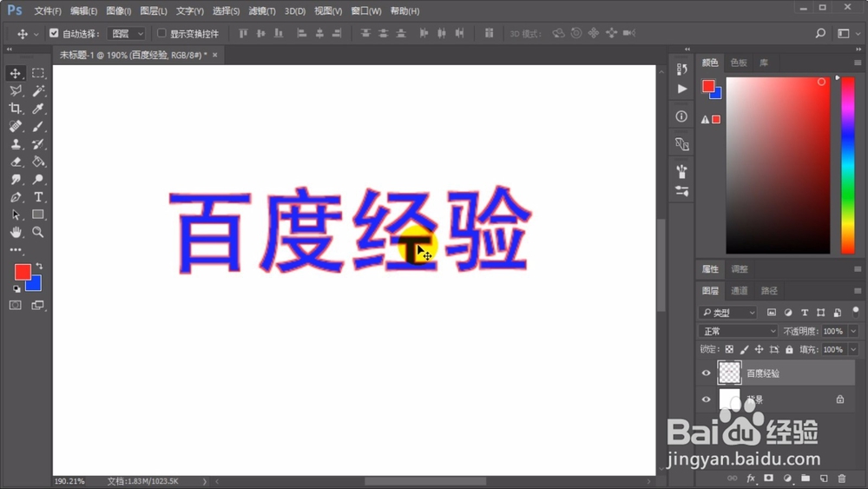The image size is (868, 489).
Task: Open the 滤镜(T) menu
Action: (x=262, y=11)
